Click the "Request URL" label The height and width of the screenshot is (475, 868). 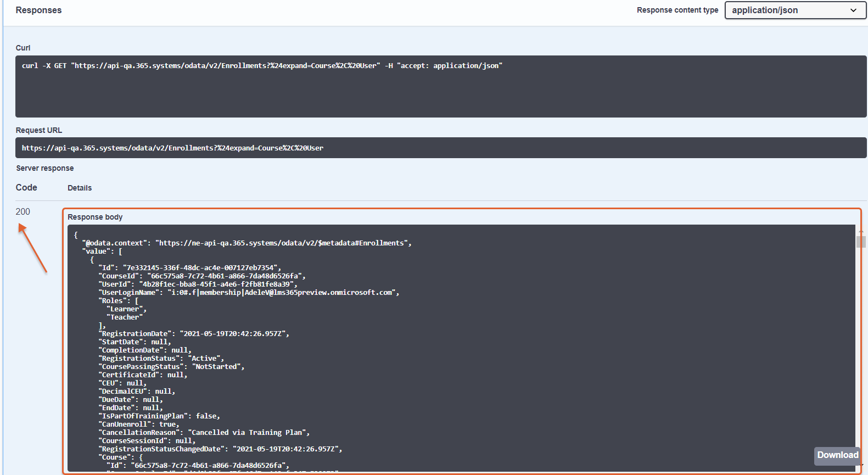tap(39, 131)
